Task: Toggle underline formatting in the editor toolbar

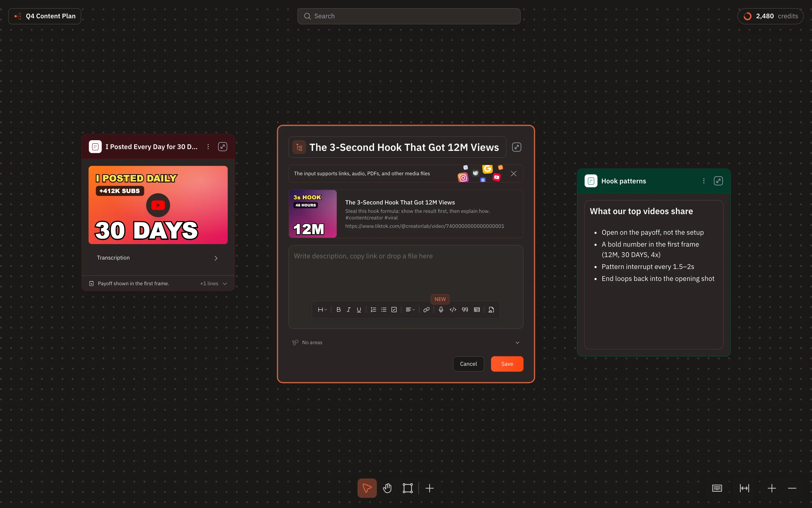Action: click(359, 310)
